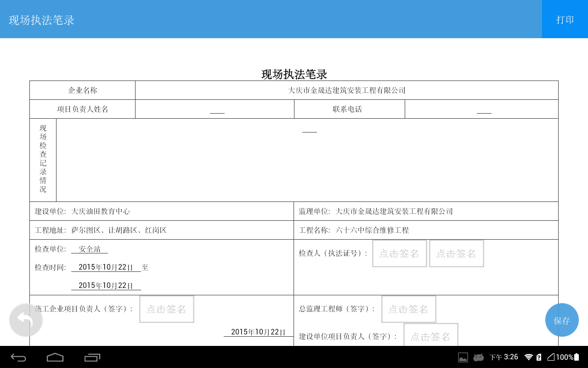Edit the 检查单位 field showing 安全站
This screenshot has height=368, width=588.
coord(90,249)
